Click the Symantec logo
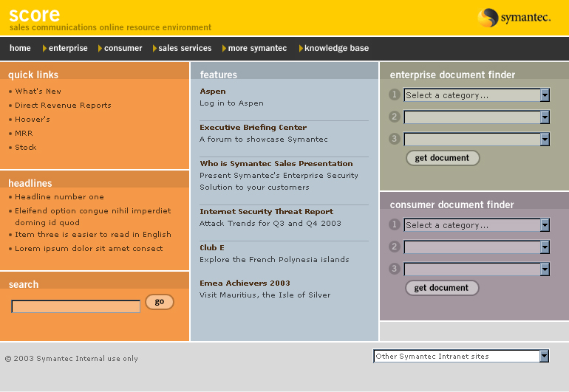Image resolution: width=569 pixels, height=392 pixels. tap(514, 17)
